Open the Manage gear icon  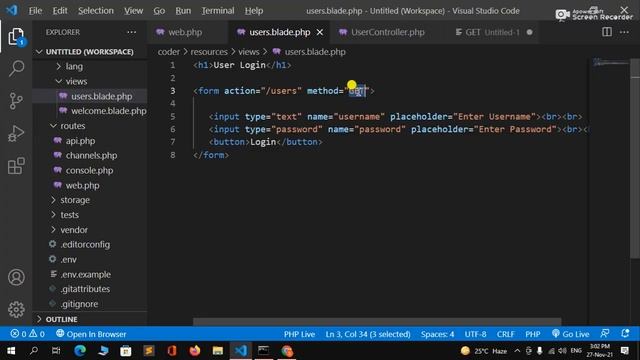[16, 309]
